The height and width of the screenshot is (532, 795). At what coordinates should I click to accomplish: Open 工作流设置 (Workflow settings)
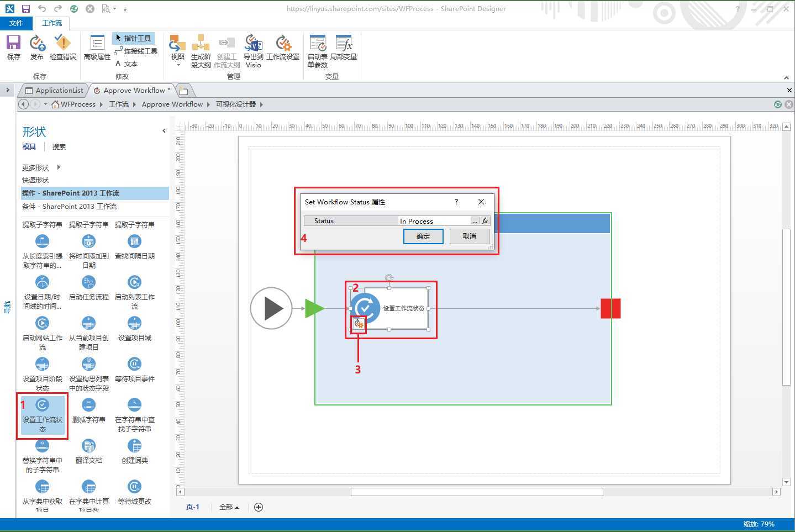point(283,47)
